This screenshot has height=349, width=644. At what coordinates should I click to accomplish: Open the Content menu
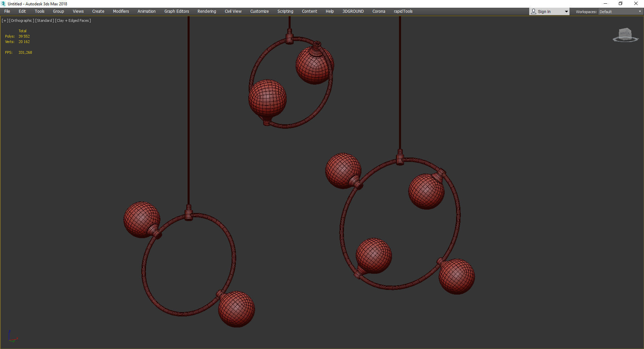(309, 11)
